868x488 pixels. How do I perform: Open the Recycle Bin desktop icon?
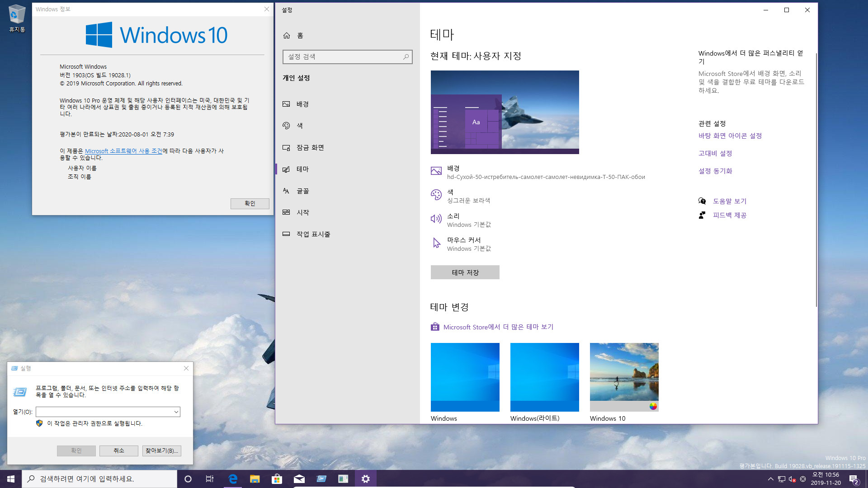point(17,18)
